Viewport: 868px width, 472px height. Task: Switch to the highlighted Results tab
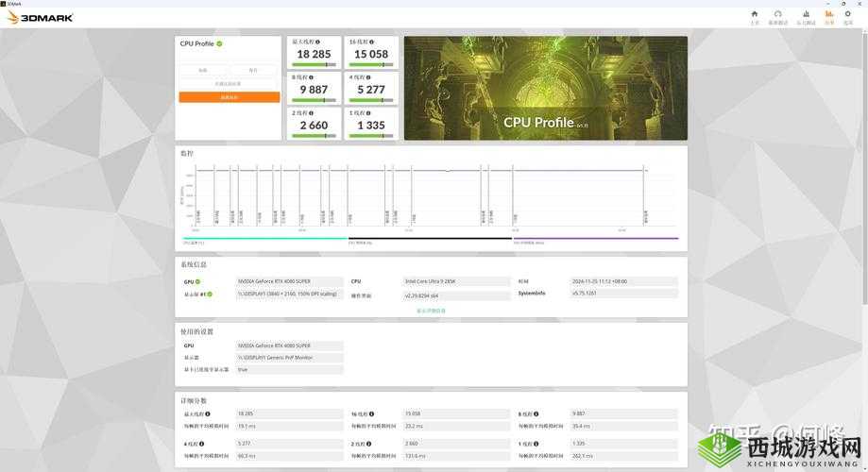click(829, 16)
